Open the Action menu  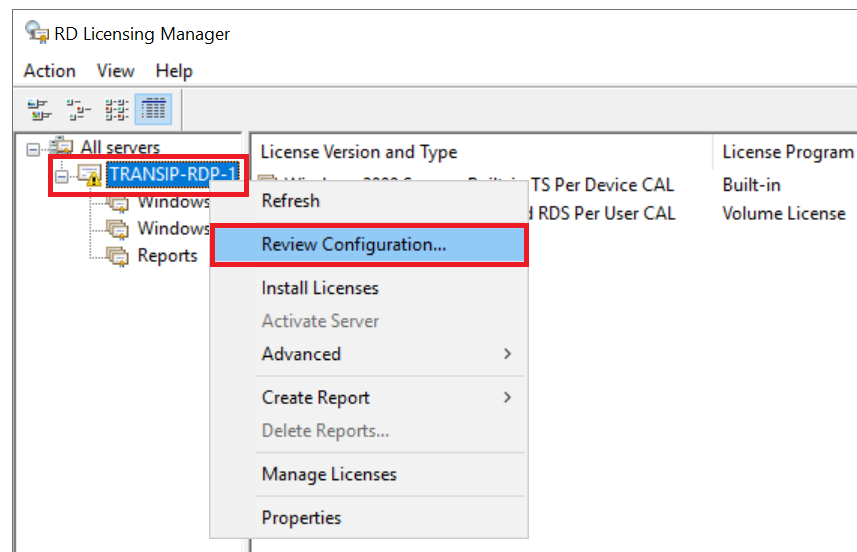click(50, 71)
